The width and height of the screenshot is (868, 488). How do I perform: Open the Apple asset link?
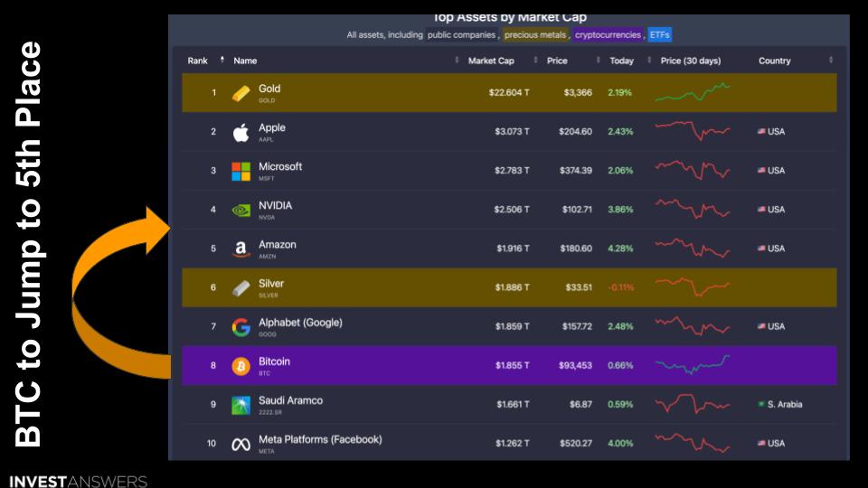(272, 127)
